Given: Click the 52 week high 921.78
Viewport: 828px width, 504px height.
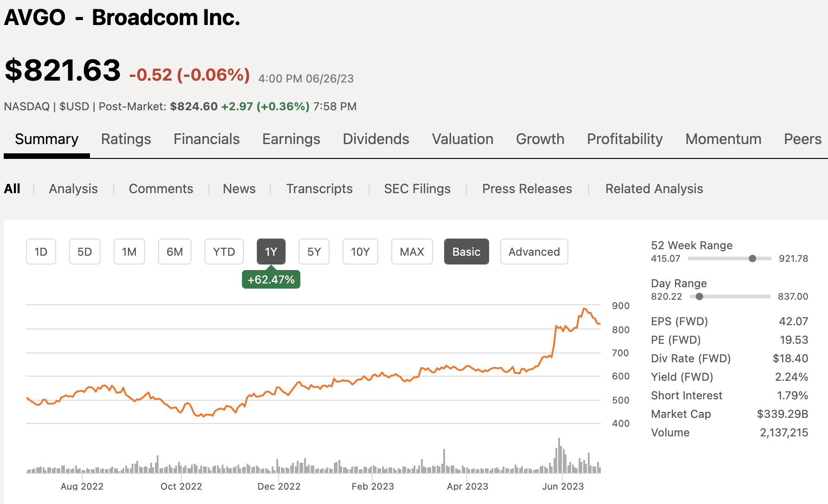Looking at the screenshot, I should 793,258.
